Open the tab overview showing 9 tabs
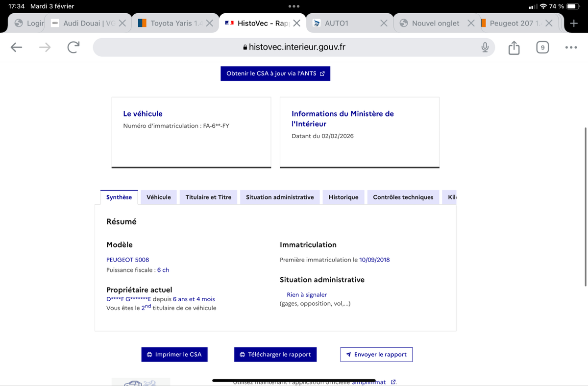 pos(542,48)
